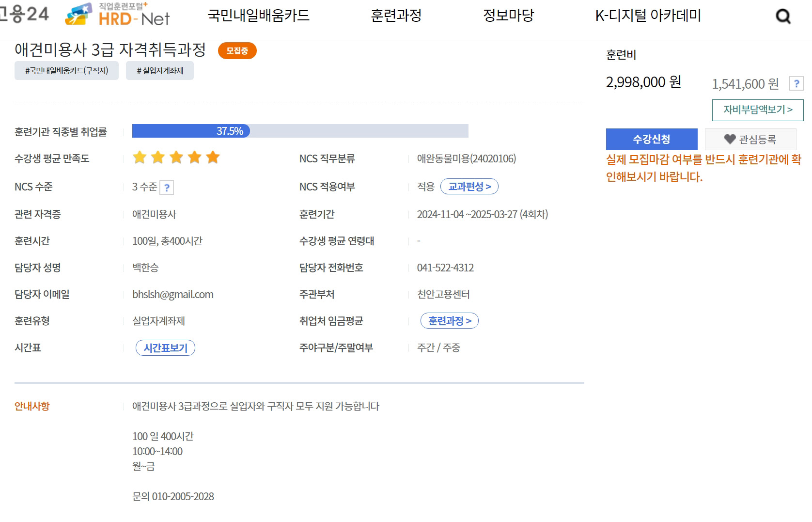Image resolution: width=812 pixels, height=522 pixels.
Task: Open the 국민내일배움카드 menu
Action: (x=258, y=16)
